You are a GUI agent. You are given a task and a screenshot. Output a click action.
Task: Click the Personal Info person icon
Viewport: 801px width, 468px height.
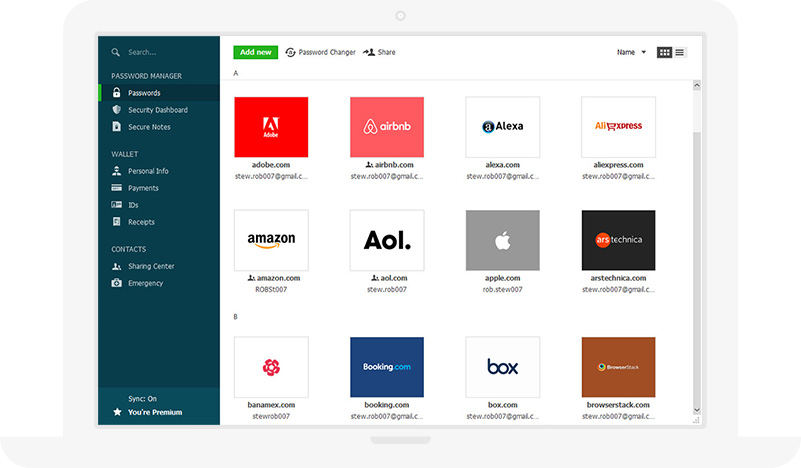pyautogui.click(x=117, y=171)
